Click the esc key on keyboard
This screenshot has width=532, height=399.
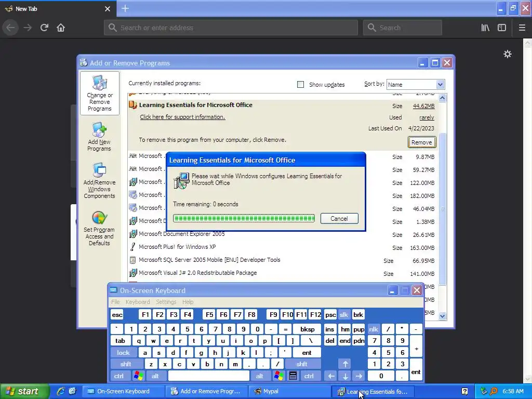tap(117, 314)
